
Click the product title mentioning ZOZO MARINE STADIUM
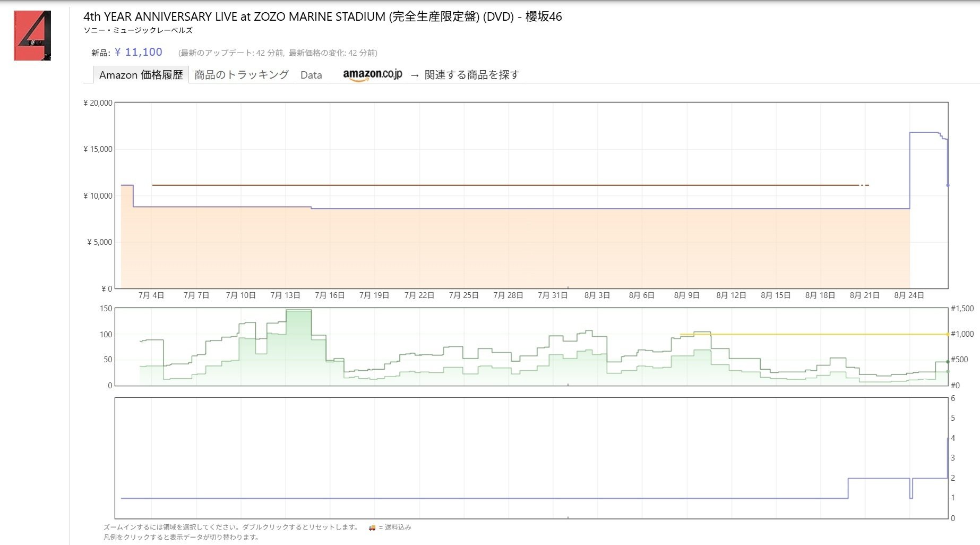(x=323, y=16)
